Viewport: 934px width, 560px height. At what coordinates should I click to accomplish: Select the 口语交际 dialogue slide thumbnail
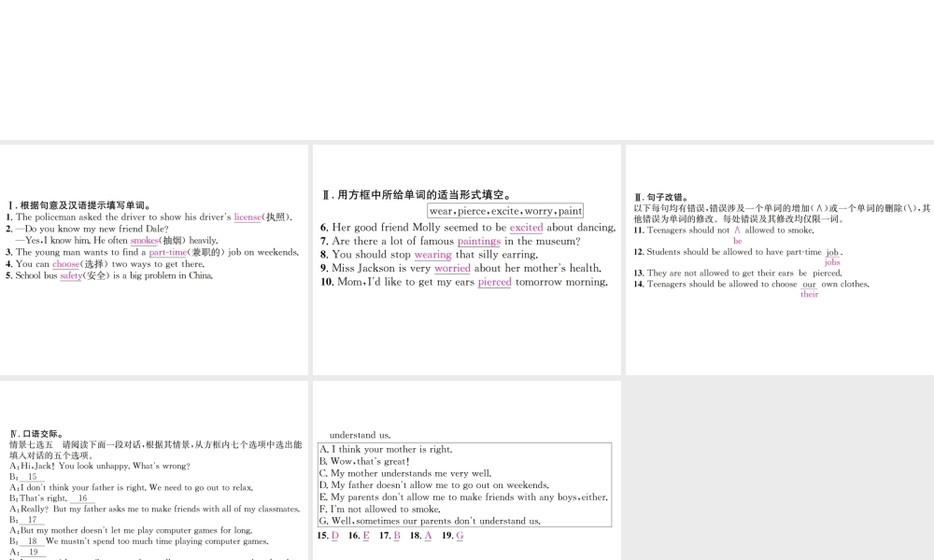click(x=154, y=470)
